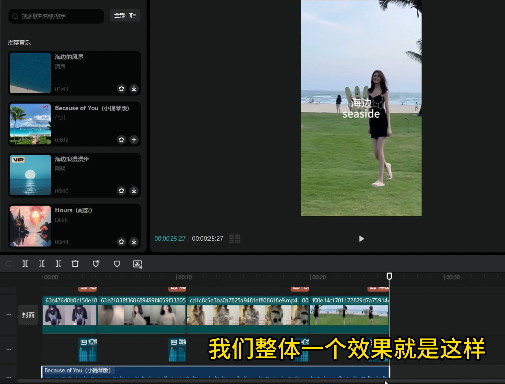The height and width of the screenshot is (384, 505).
Task: Click the 00:20 mark on the ruler
Action: point(318,277)
